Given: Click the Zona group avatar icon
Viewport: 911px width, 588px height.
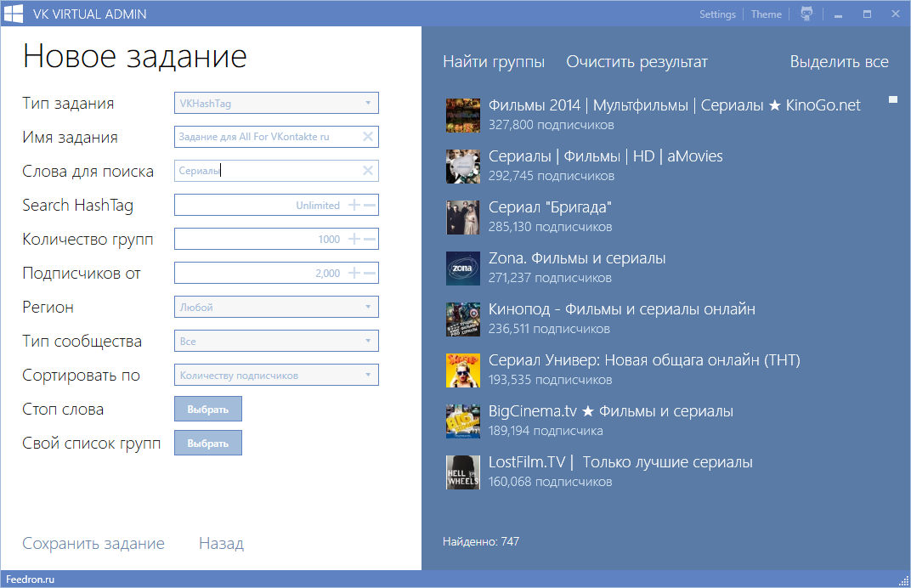Looking at the screenshot, I should (463, 269).
